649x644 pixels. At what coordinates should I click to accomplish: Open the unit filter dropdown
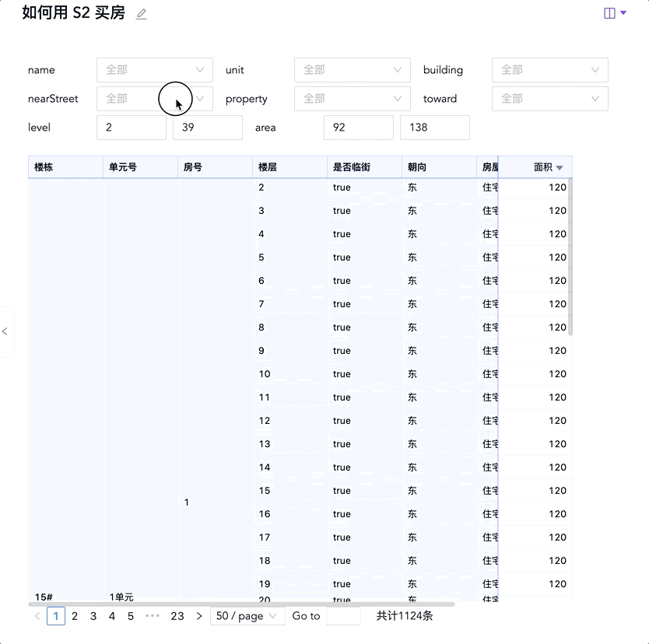pos(353,70)
